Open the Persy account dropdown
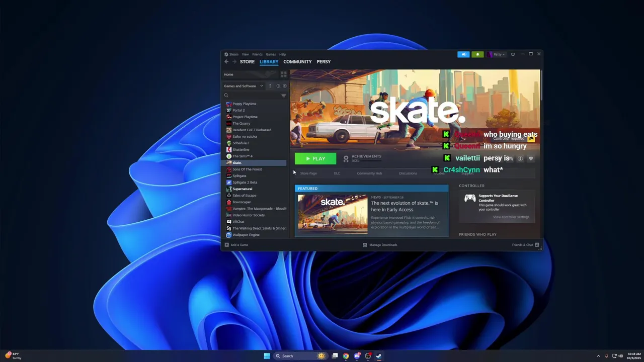644x362 pixels. click(496, 54)
